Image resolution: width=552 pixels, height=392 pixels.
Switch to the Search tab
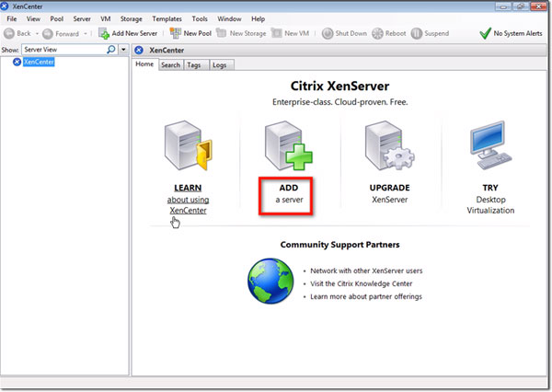pyautogui.click(x=171, y=64)
